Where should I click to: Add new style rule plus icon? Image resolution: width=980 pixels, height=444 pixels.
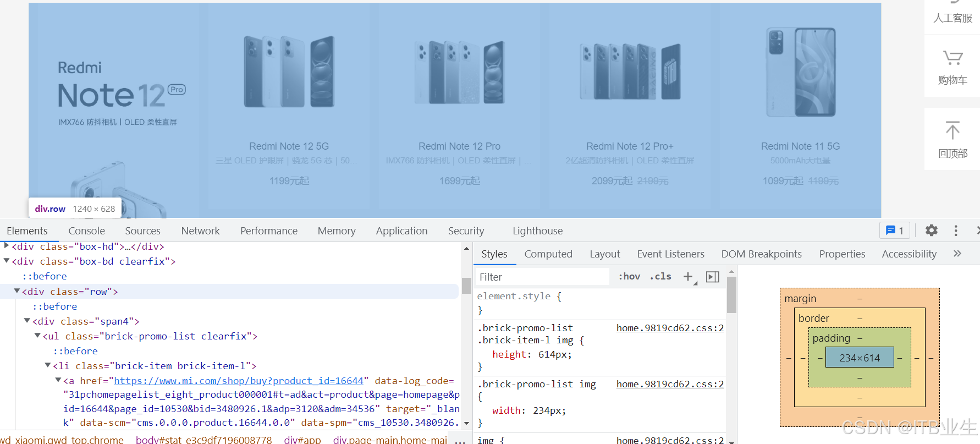(688, 277)
